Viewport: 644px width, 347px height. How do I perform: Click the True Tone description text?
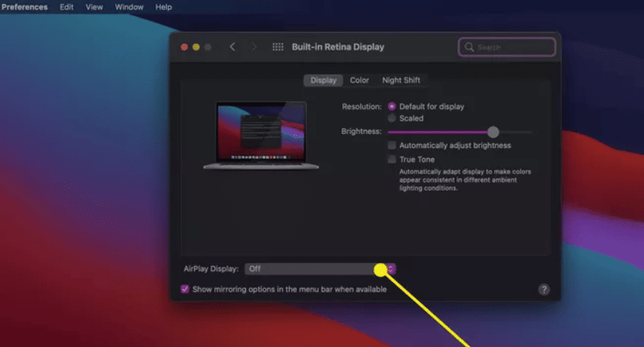[x=465, y=180]
